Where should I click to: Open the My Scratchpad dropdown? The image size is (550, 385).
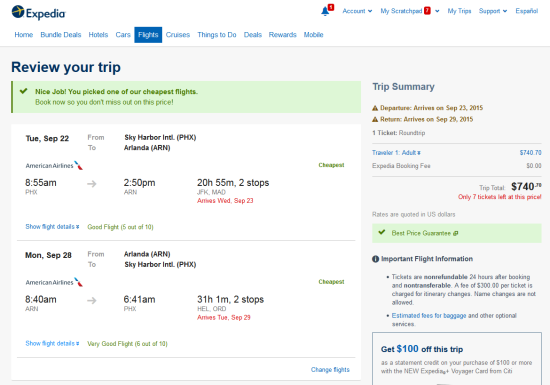(x=410, y=11)
